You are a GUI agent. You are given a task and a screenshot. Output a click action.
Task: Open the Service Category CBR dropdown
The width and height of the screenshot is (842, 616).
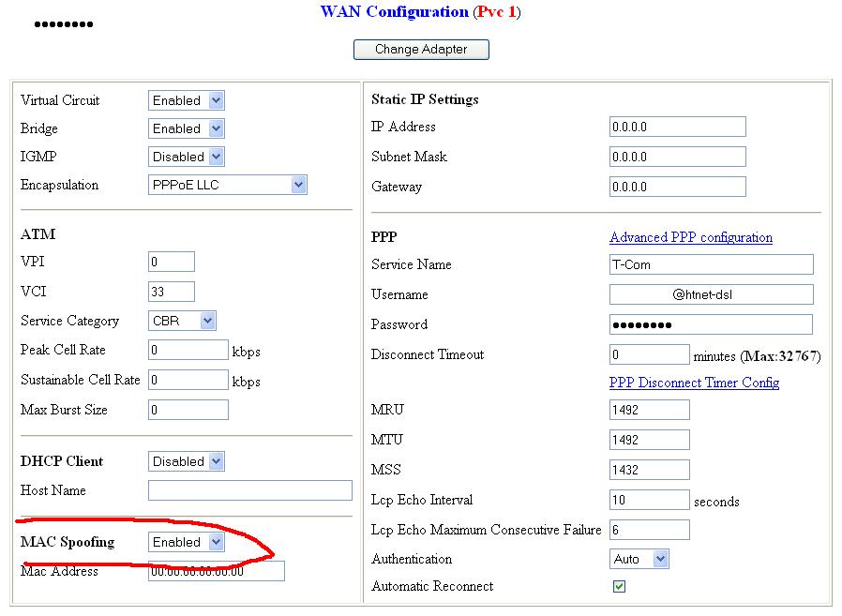tap(182, 321)
